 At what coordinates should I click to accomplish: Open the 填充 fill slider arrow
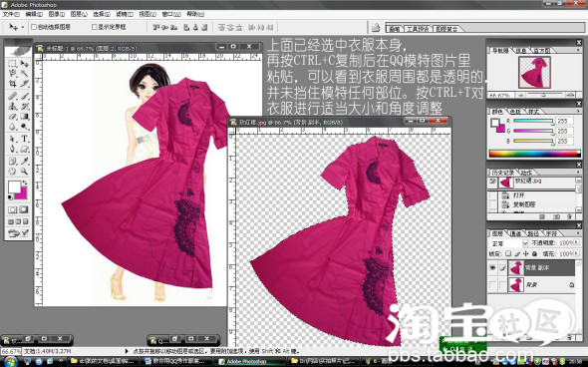pos(576,253)
